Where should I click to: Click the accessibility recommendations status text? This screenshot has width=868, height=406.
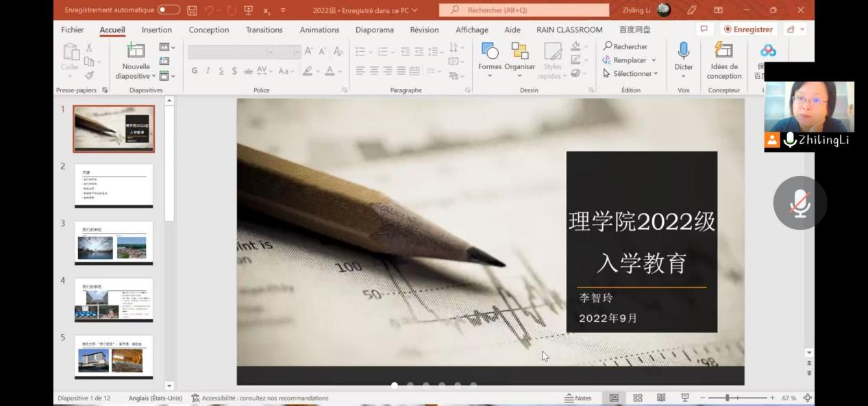[x=264, y=398]
